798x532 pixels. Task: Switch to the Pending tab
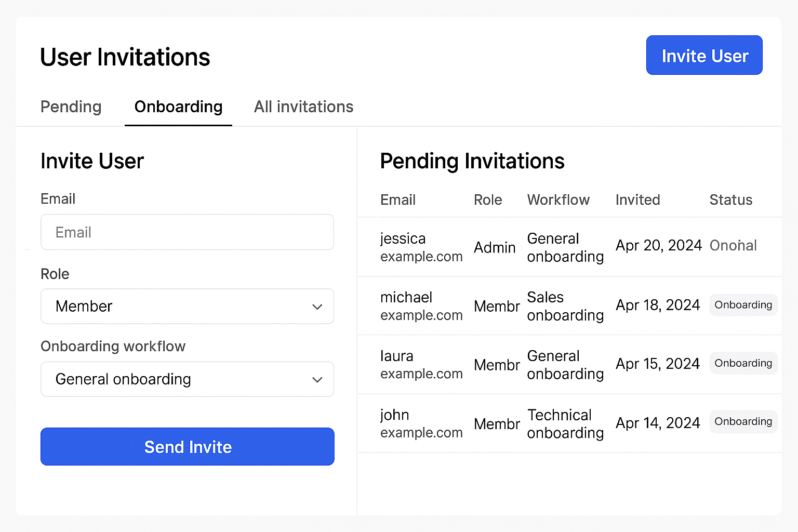pyautogui.click(x=71, y=107)
